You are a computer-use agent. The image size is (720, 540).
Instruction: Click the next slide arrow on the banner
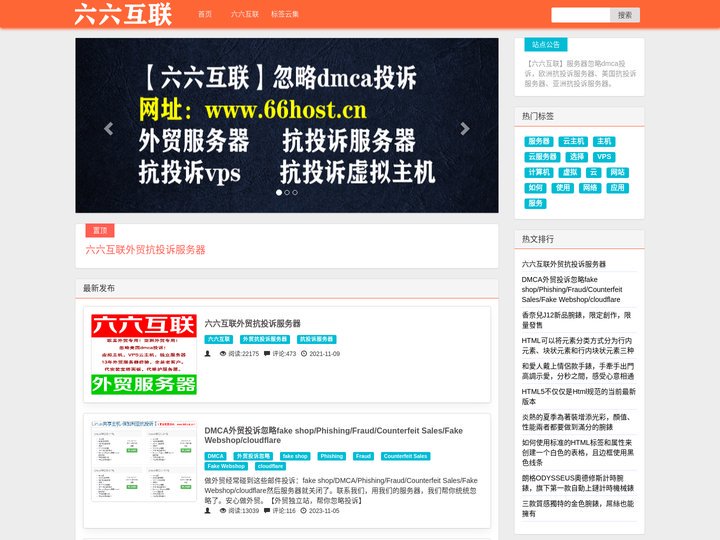click(465, 129)
